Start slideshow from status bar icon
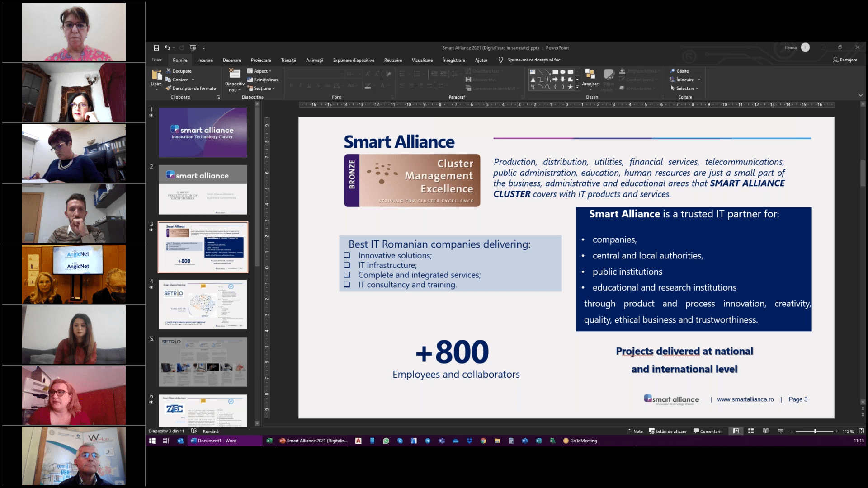 click(781, 431)
